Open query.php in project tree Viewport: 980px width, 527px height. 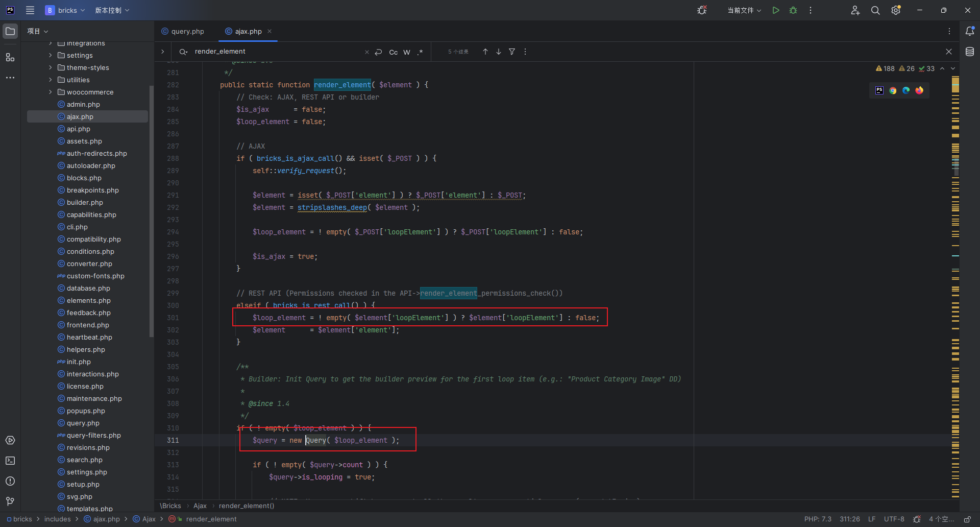83,423
